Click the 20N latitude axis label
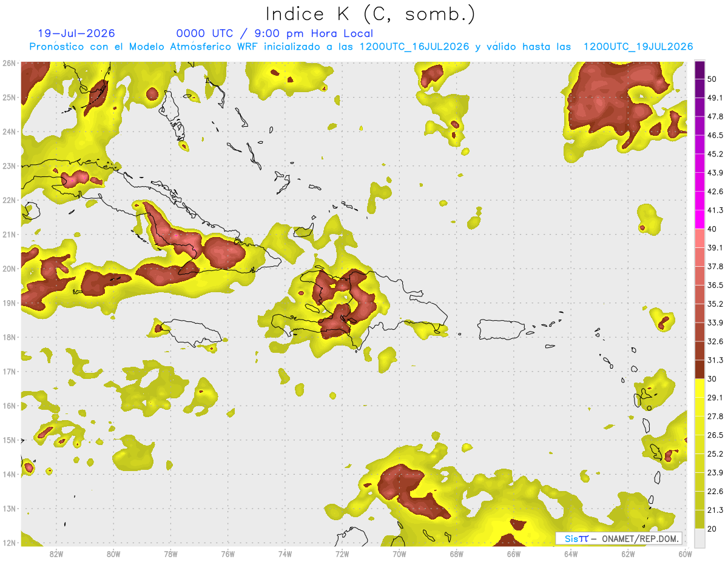The height and width of the screenshot is (562, 728). tap(8, 269)
